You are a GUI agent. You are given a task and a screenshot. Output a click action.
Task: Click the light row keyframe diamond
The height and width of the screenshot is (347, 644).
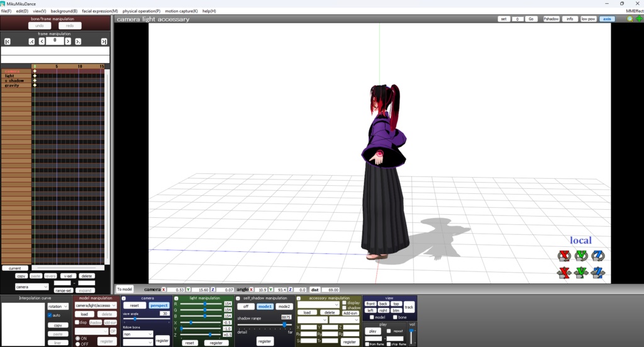35,76
